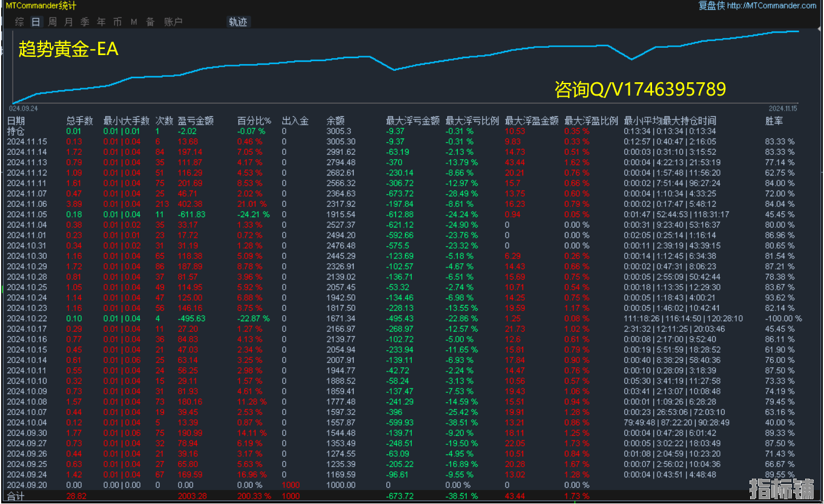Image resolution: width=824 pixels, height=504 pixels.
Task: Switch to the 月 monthly tab
Action: (x=68, y=22)
